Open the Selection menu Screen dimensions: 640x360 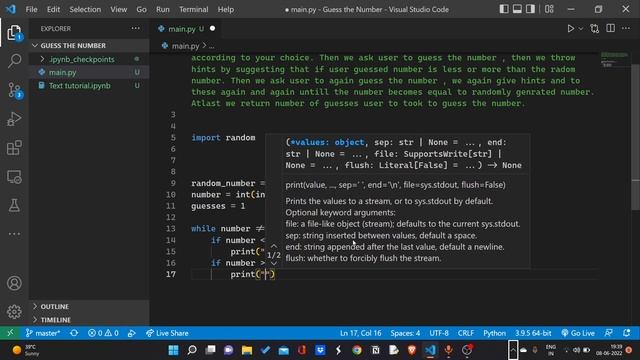(85, 9)
